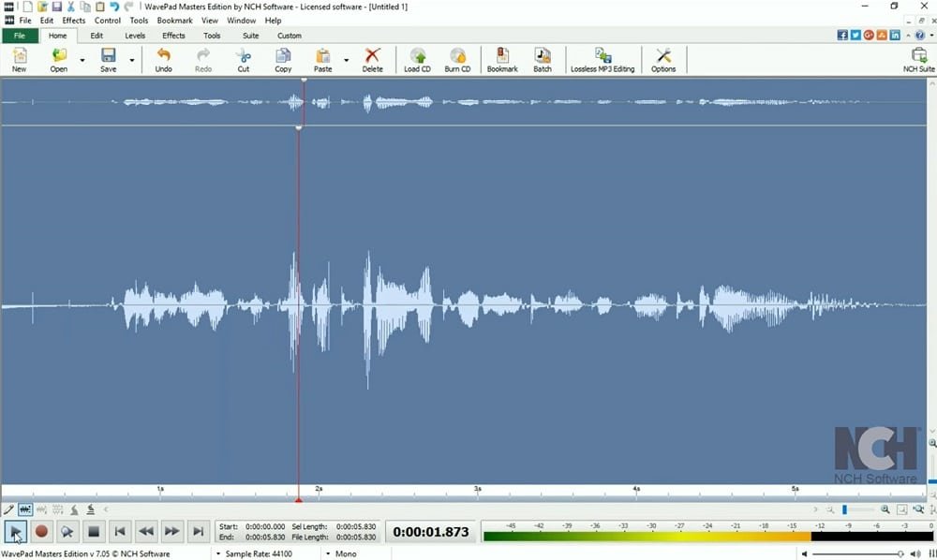Open the NCH Suite icon
This screenshot has height=560, width=937.
918,60
